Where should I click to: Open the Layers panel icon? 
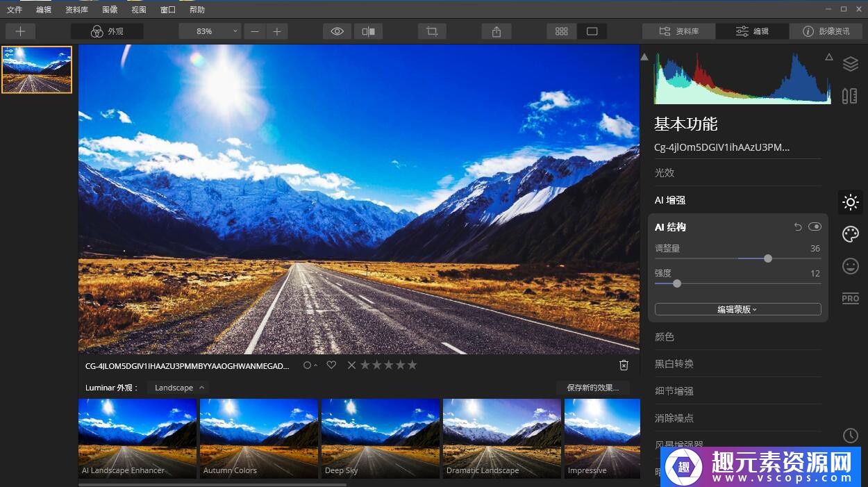(850, 64)
